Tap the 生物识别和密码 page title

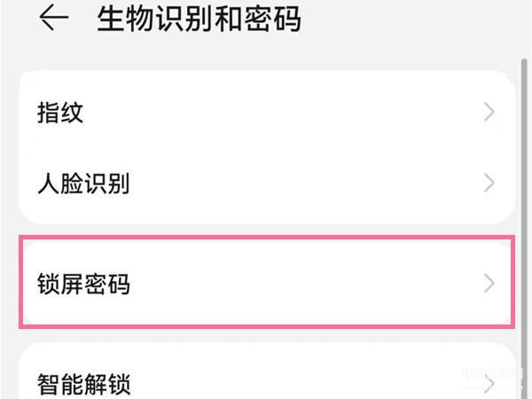(199, 19)
